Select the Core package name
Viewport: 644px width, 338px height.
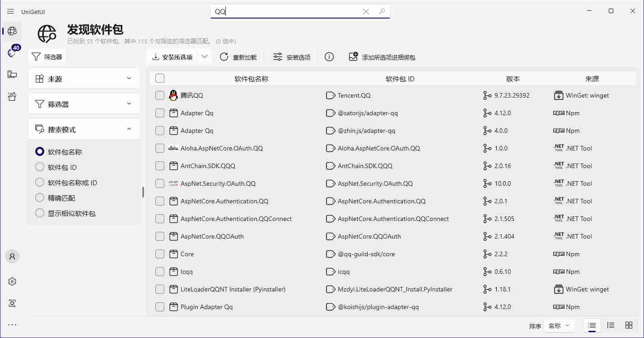click(187, 254)
